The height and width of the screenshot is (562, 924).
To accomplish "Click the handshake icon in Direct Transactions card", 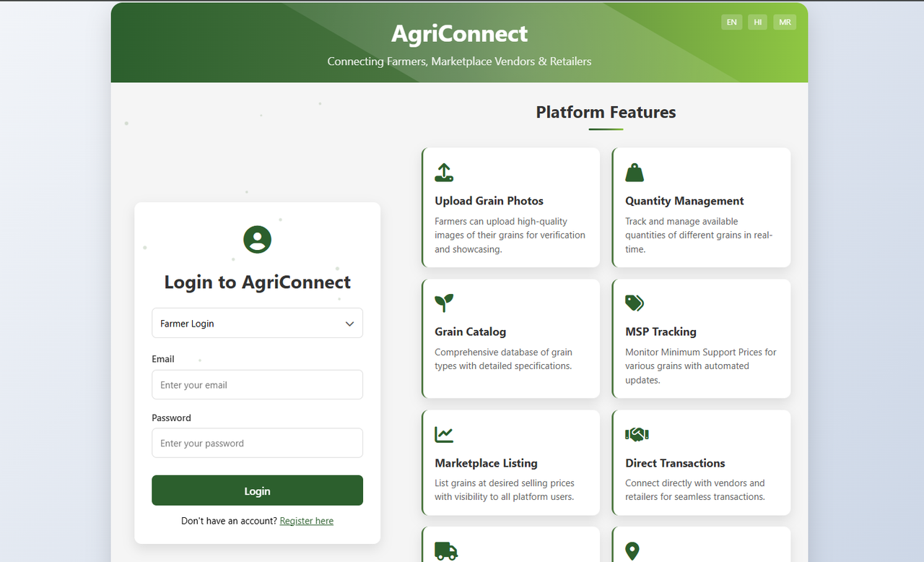I will (637, 434).
